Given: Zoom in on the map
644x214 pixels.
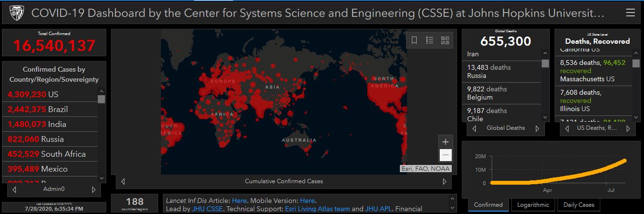Looking at the screenshot, I should [x=446, y=142].
